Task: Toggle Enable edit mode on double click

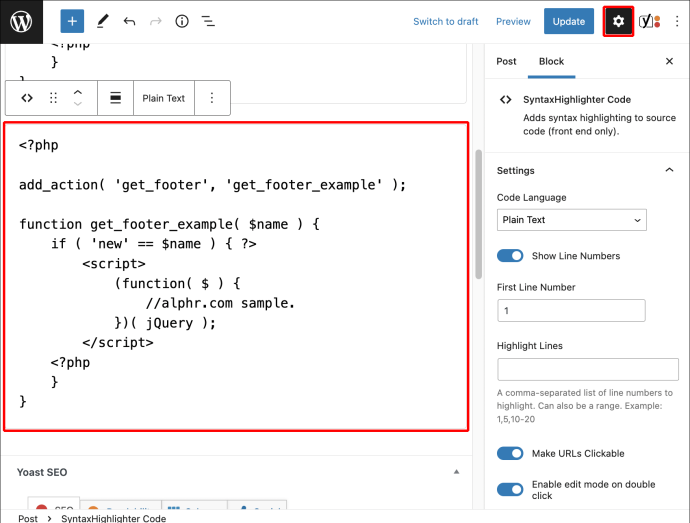Action: [x=510, y=490]
